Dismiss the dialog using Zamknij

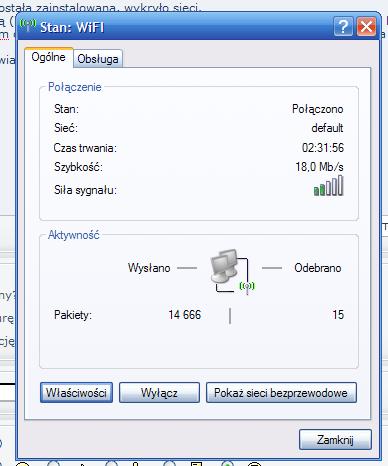pyautogui.click(x=335, y=440)
